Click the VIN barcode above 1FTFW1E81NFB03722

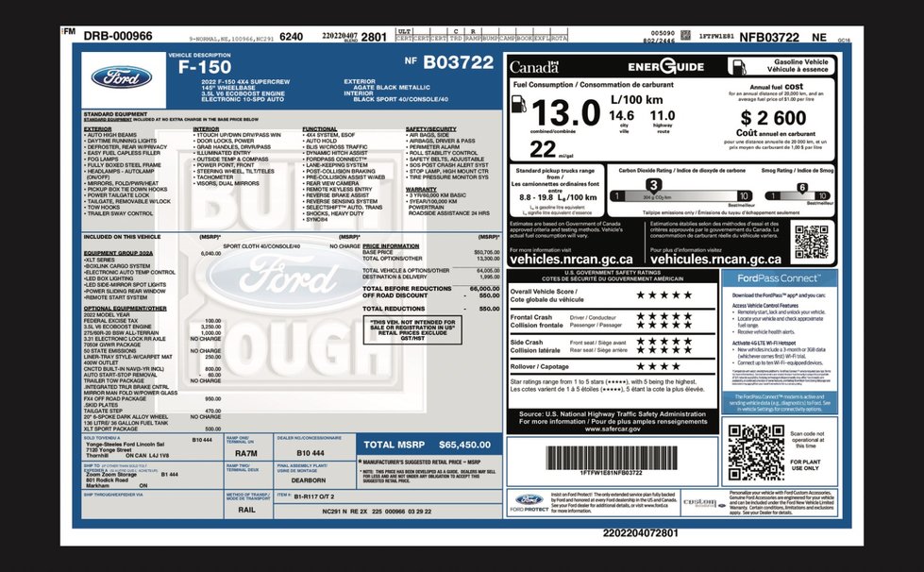(611, 458)
